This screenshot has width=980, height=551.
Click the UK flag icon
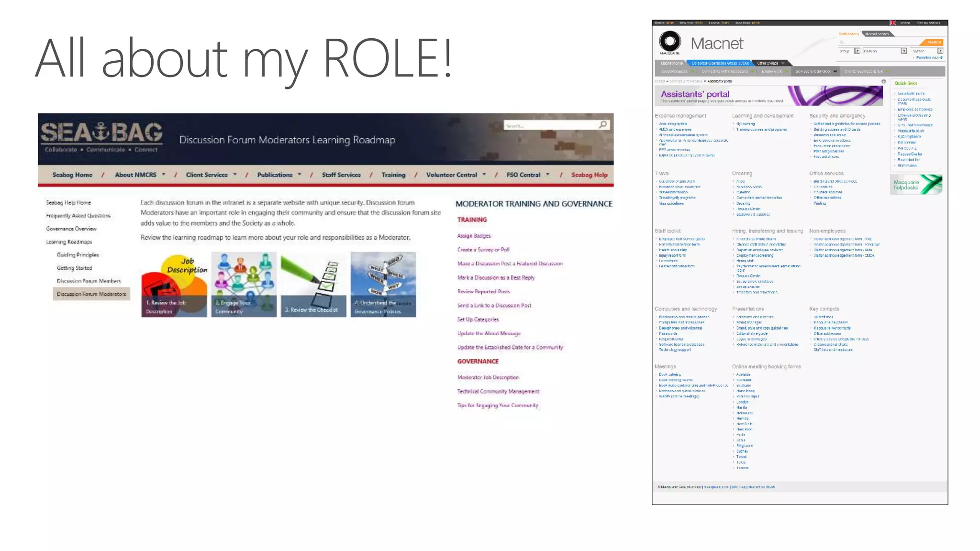tap(892, 23)
